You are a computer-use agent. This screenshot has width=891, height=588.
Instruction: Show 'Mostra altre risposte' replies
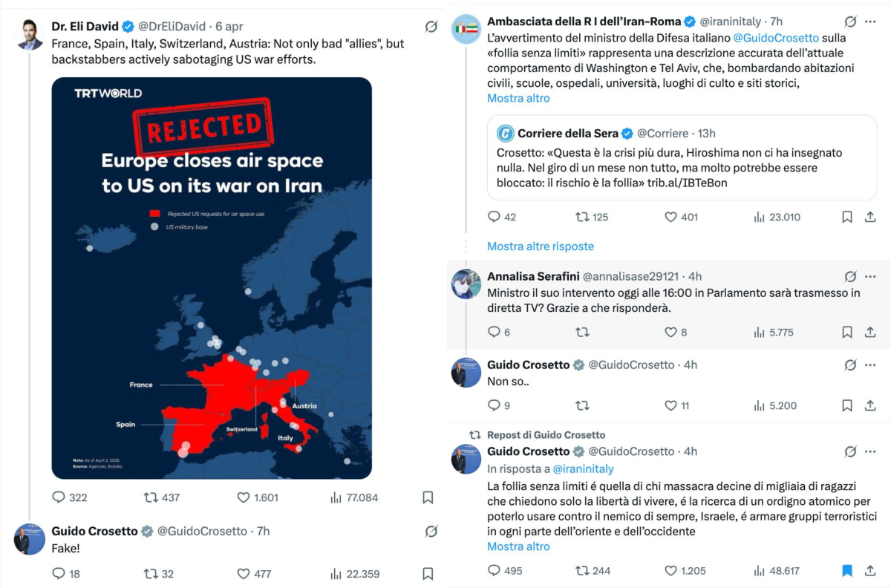coord(540,246)
